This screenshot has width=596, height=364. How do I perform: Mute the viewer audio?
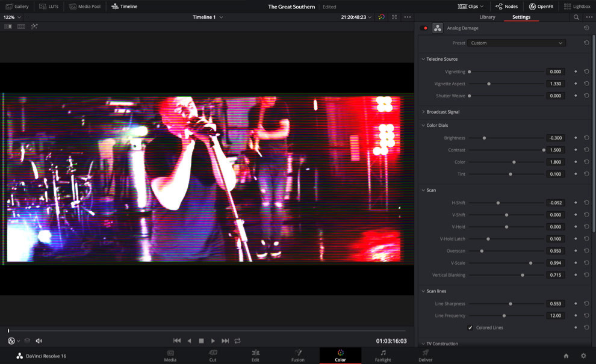tap(38, 341)
